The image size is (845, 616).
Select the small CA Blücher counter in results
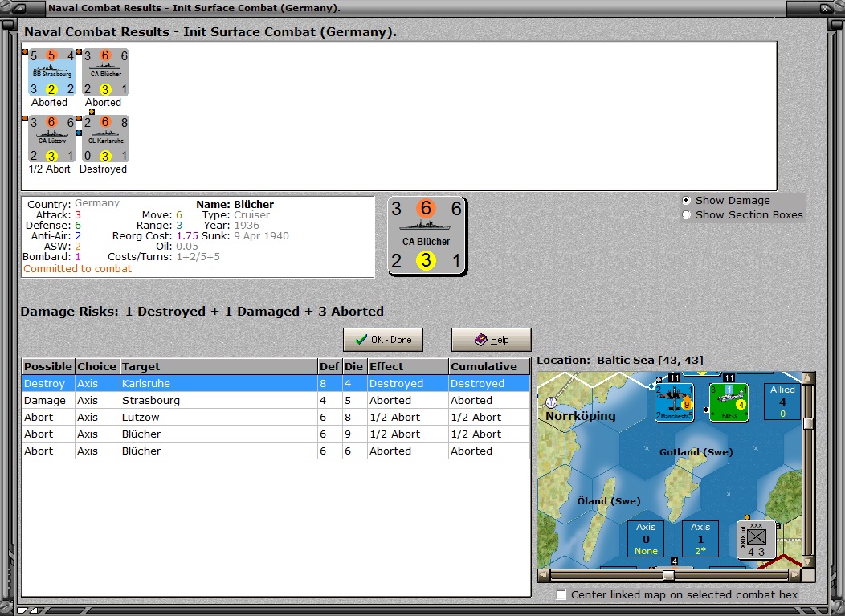click(x=106, y=72)
